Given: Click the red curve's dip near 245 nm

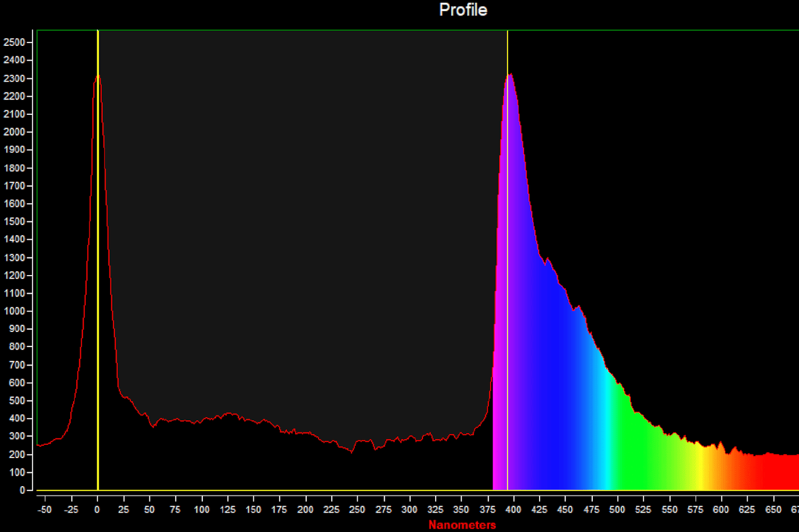Looking at the screenshot, I should (x=352, y=451).
